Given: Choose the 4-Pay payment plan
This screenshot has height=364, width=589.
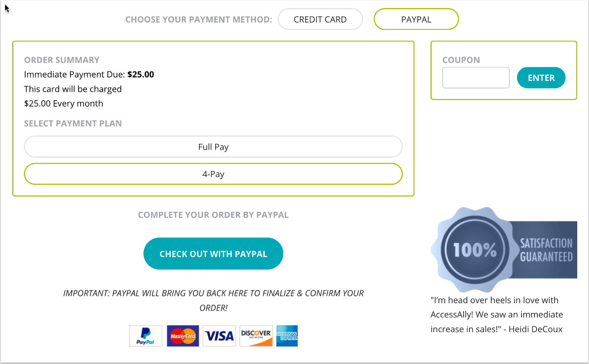Looking at the screenshot, I should point(213,174).
